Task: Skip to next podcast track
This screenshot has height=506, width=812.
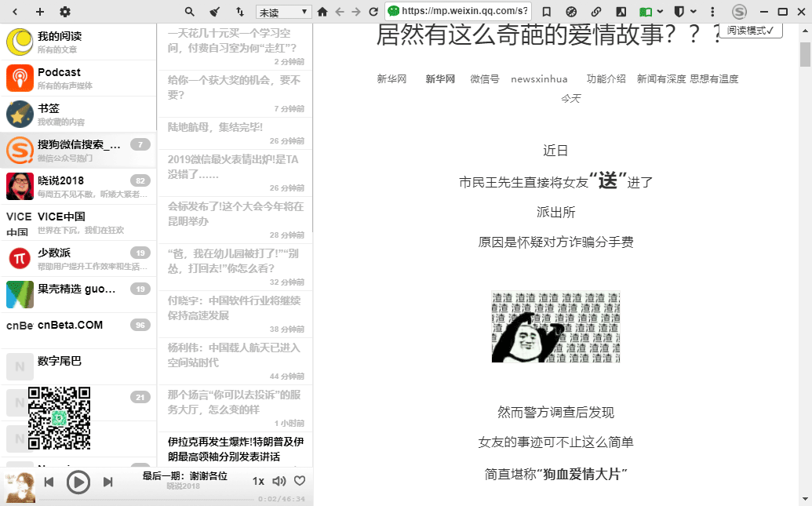Action: point(107,482)
